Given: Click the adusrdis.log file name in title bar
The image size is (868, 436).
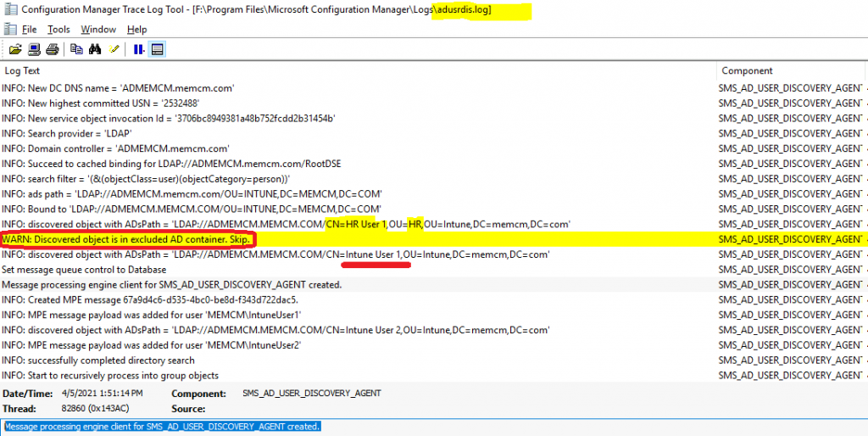Looking at the screenshot, I should coord(462,10).
